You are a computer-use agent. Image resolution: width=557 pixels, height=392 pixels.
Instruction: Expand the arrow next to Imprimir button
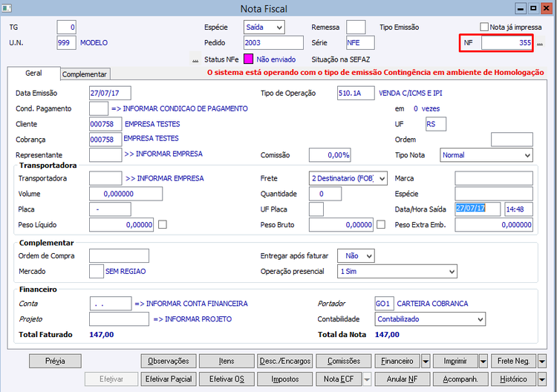pos(483,362)
